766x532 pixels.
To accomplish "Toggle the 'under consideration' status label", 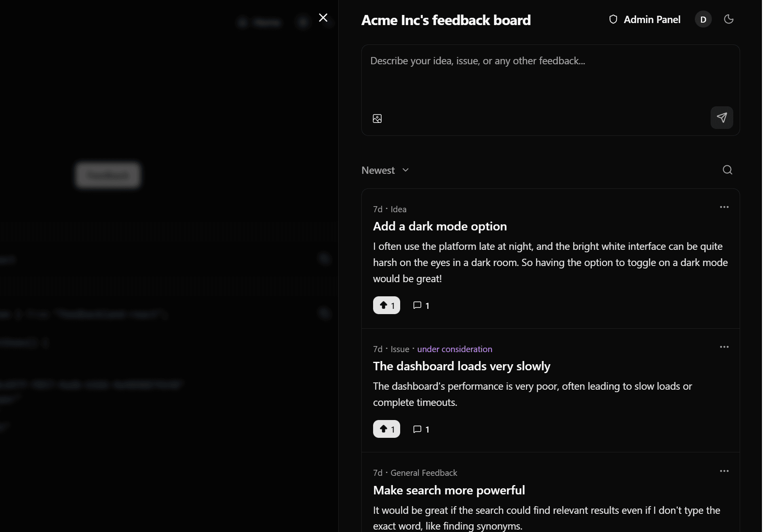I will (x=454, y=349).
